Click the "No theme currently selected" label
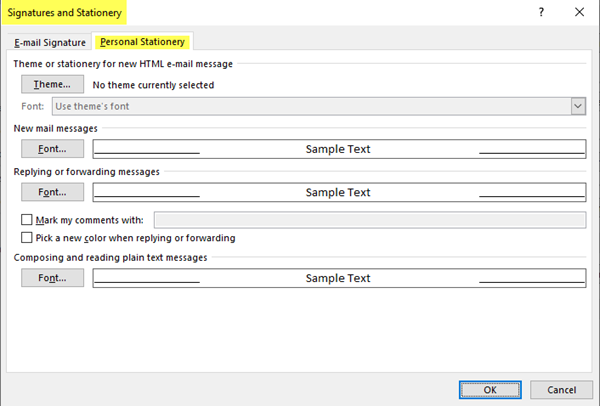 [x=153, y=85]
